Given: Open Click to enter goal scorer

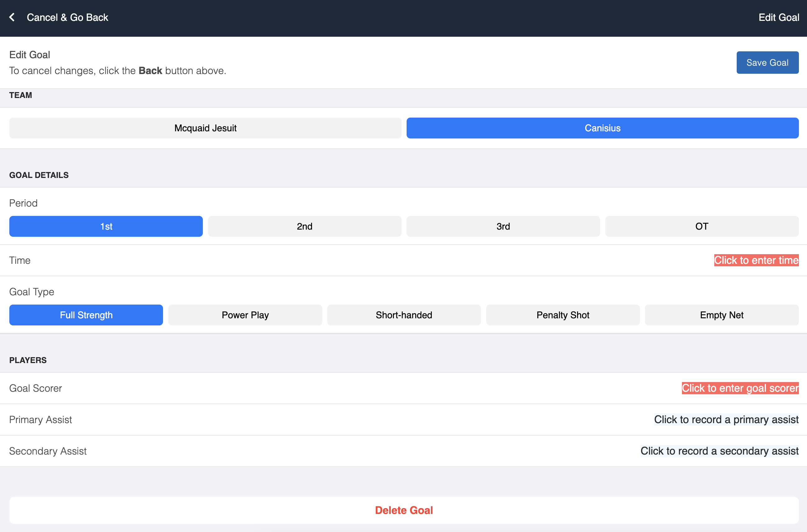Looking at the screenshot, I should [x=740, y=388].
